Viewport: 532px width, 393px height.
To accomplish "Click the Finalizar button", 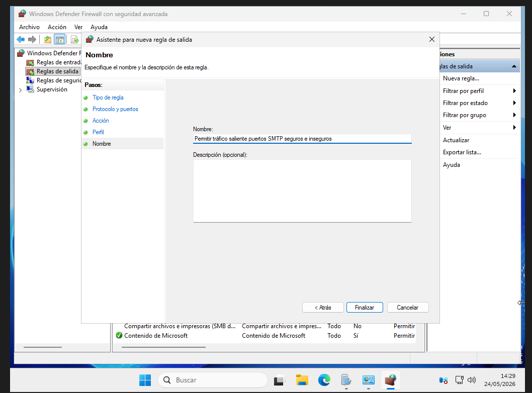I will 365,308.
